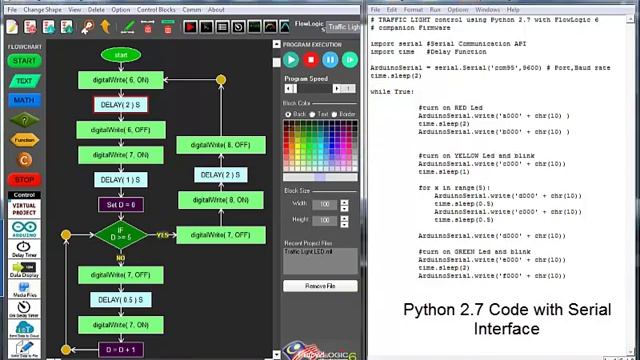640x360 pixels.
Task: Open the Data Display control block
Action: (24, 269)
